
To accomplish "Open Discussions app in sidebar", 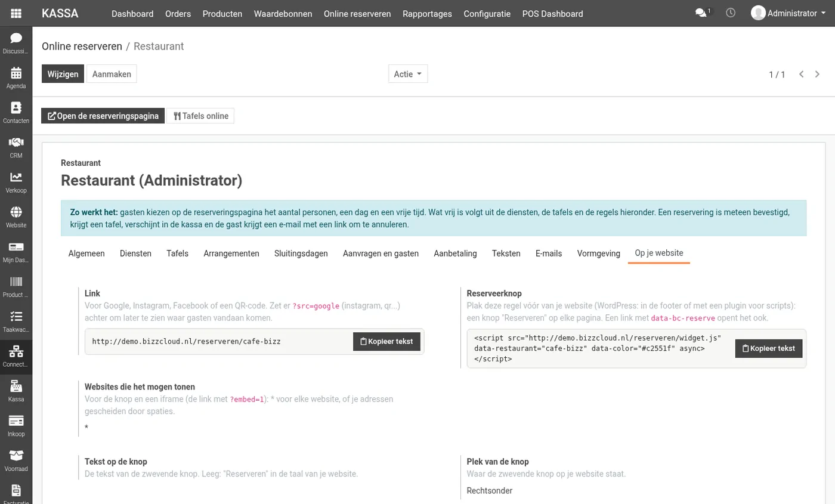I will click(x=16, y=43).
